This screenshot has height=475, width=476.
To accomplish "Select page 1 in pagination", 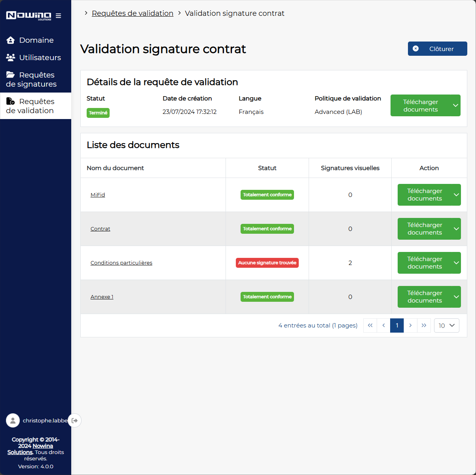I will 397,325.
